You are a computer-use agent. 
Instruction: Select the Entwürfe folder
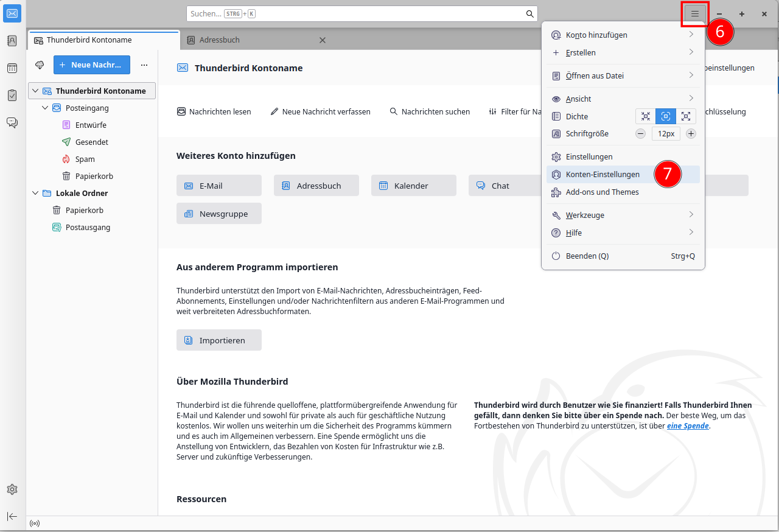[x=91, y=125]
